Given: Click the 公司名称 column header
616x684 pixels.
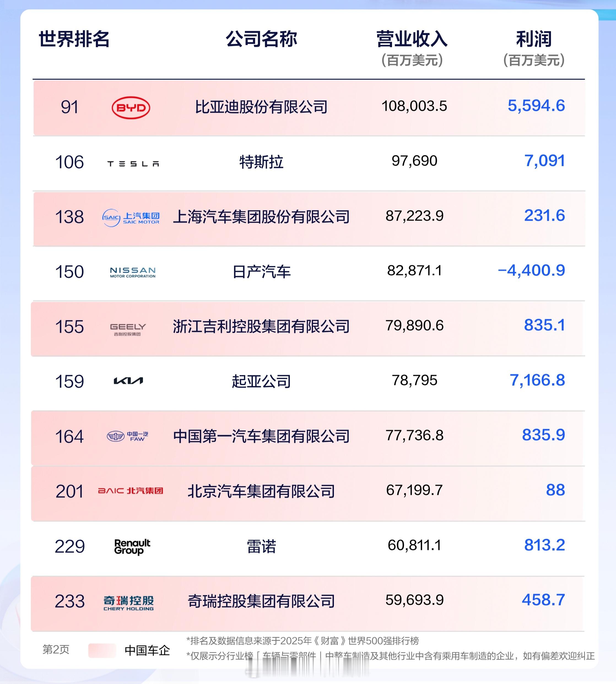Looking at the screenshot, I should pos(261,39).
